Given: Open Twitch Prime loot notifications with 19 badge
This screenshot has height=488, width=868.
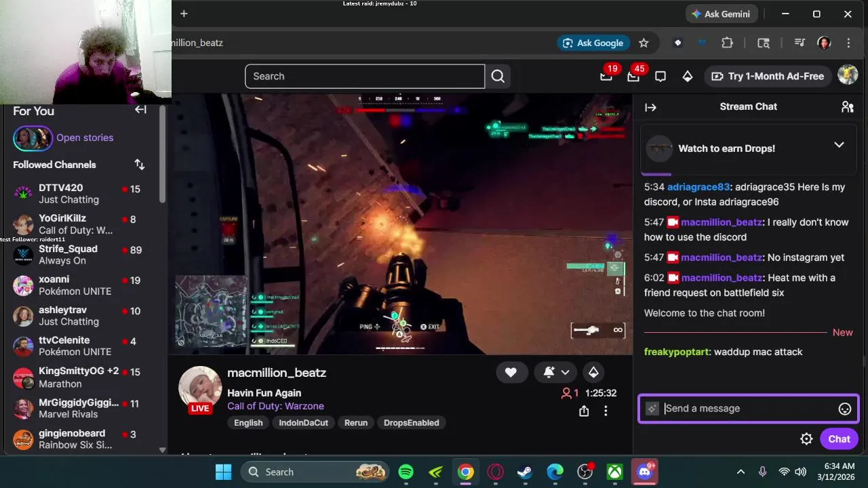Looking at the screenshot, I should pyautogui.click(x=606, y=76).
